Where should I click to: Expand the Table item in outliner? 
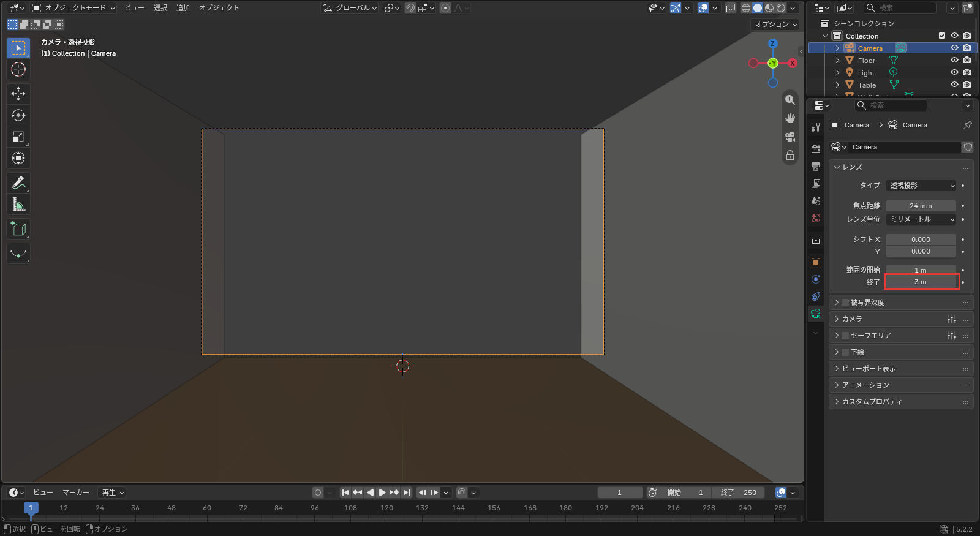click(837, 85)
